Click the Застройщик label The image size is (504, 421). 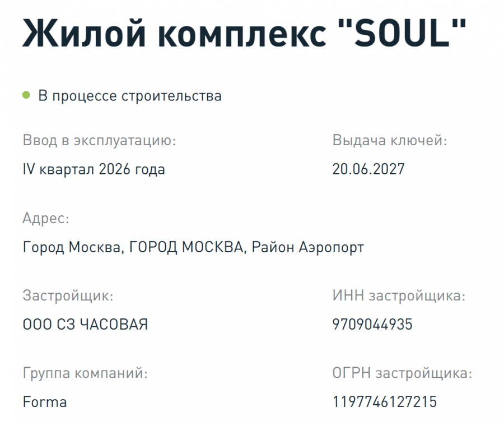[68, 296]
